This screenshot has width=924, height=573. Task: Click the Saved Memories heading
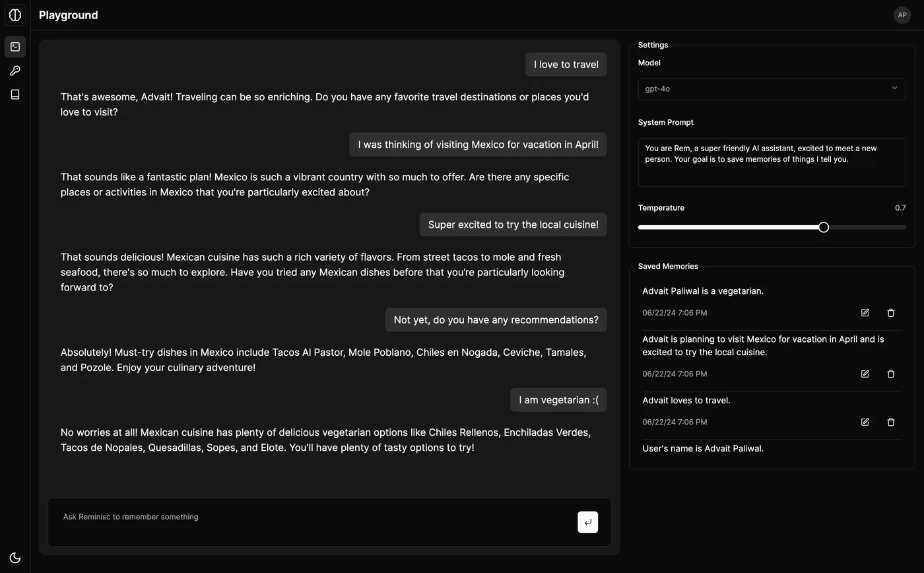pyautogui.click(x=668, y=266)
